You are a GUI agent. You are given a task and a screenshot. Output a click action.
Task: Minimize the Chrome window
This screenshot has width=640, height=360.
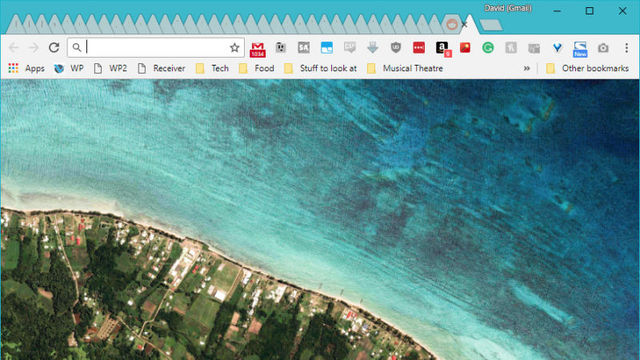(x=557, y=11)
